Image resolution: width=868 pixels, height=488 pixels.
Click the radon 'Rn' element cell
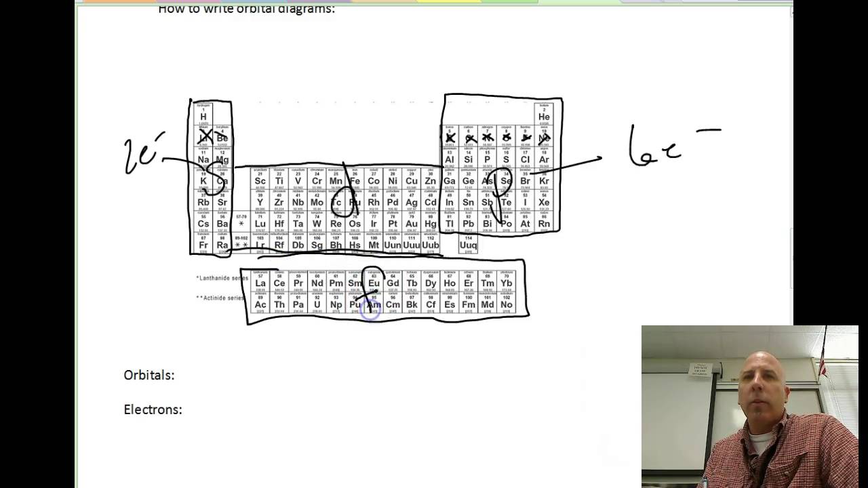pos(544,220)
